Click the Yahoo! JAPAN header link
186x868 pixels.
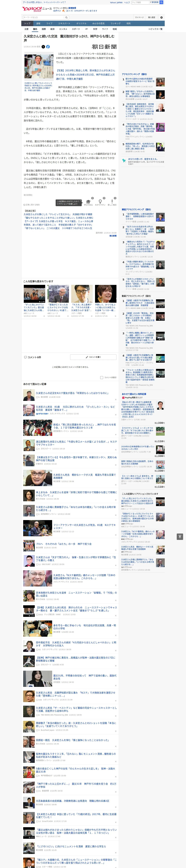(x=116, y=2)
